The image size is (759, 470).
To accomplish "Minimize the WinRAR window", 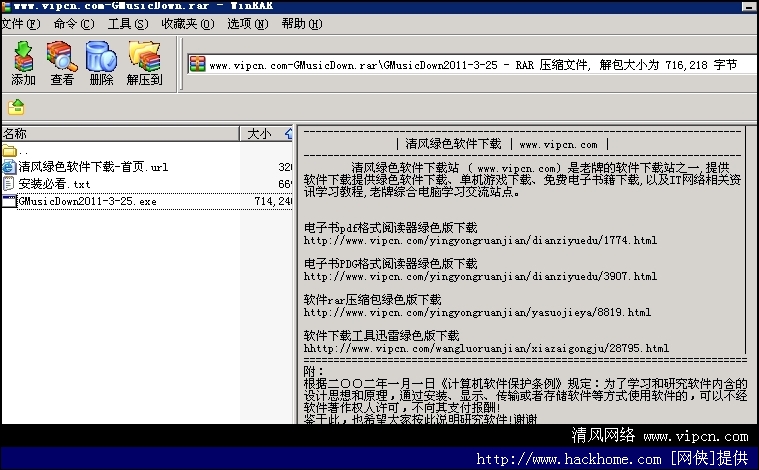I will 749,6.
